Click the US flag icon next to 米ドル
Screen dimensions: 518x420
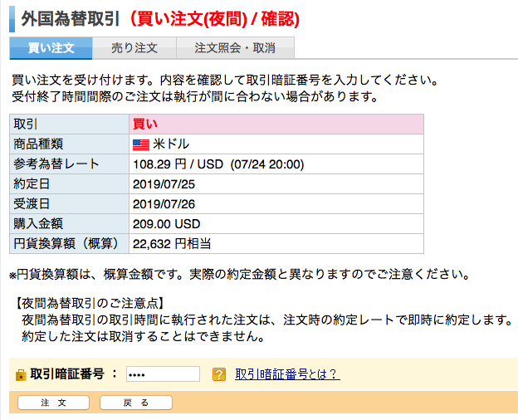point(141,144)
